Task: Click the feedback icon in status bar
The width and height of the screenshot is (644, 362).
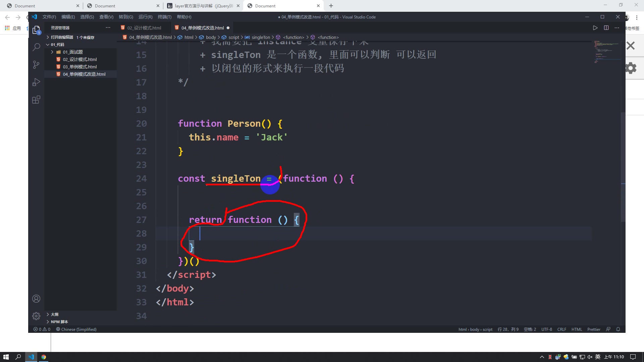Action: [608, 329]
